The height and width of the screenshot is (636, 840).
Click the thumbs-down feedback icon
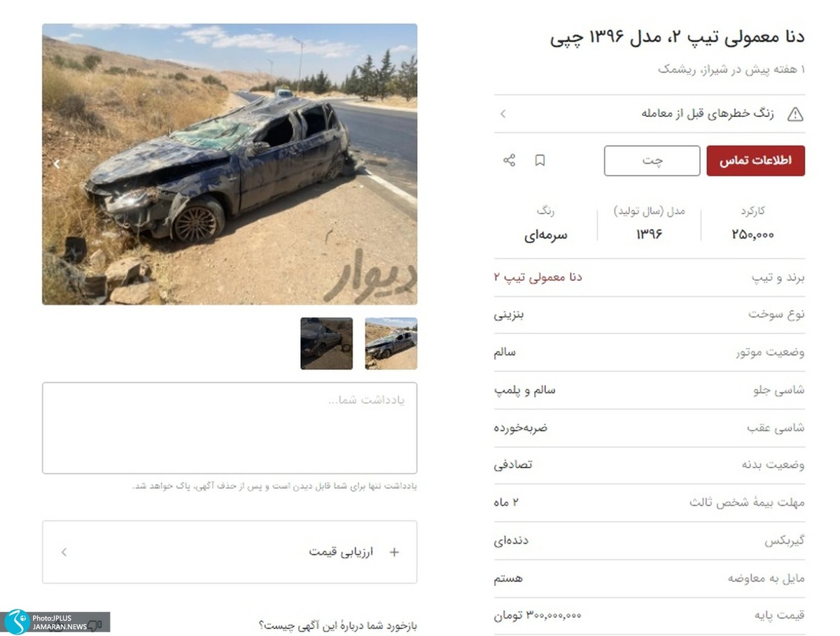[x=95, y=625]
